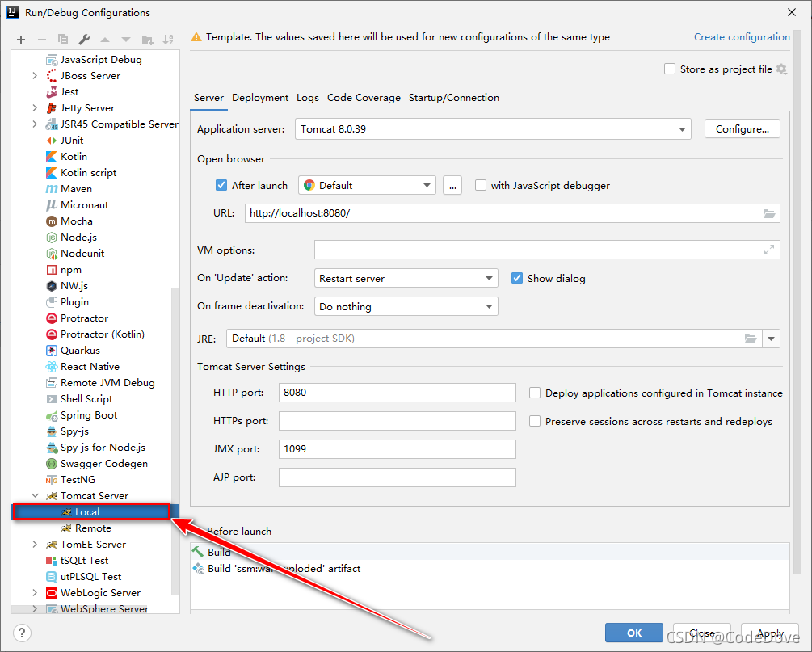Click the Sort Configurations icon
Screen dimensions: 812x652
pyautogui.click(x=168, y=40)
